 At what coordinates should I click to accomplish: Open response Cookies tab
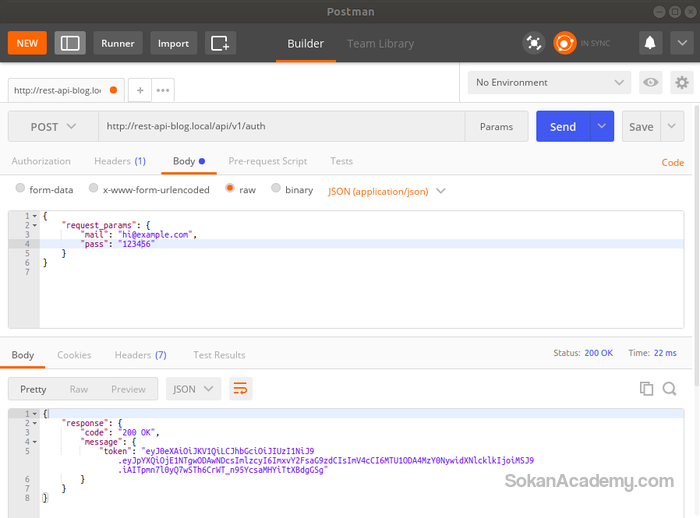[x=74, y=355]
